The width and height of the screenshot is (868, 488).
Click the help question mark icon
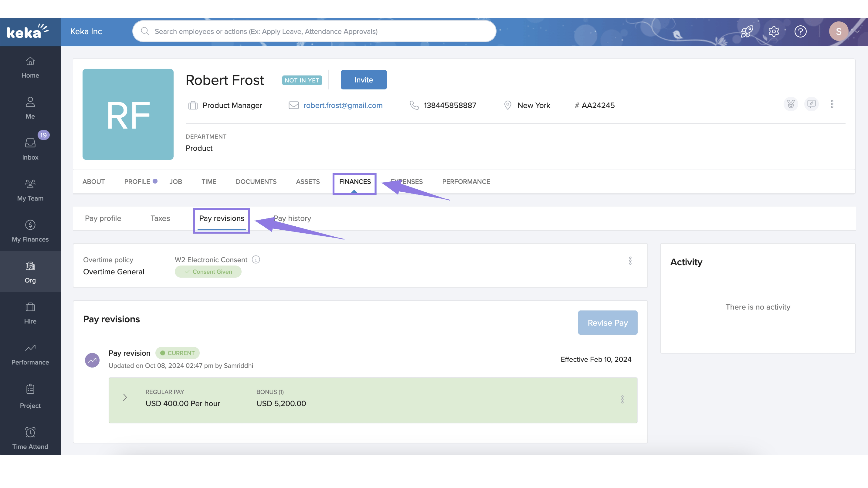pyautogui.click(x=800, y=32)
